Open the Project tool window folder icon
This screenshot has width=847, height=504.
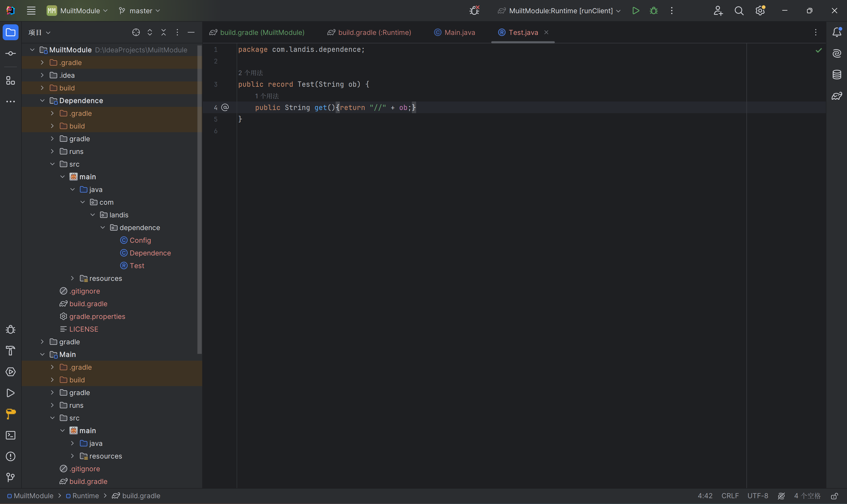click(x=11, y=32)
